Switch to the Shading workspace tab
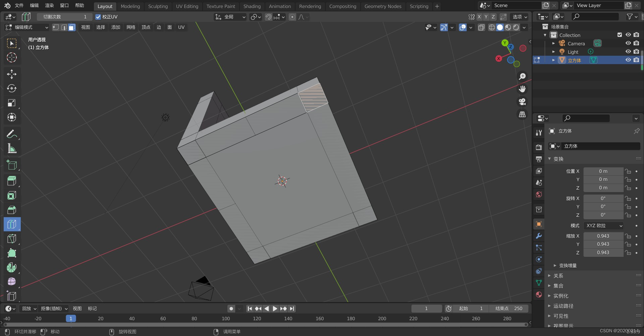 pos(252,6)
